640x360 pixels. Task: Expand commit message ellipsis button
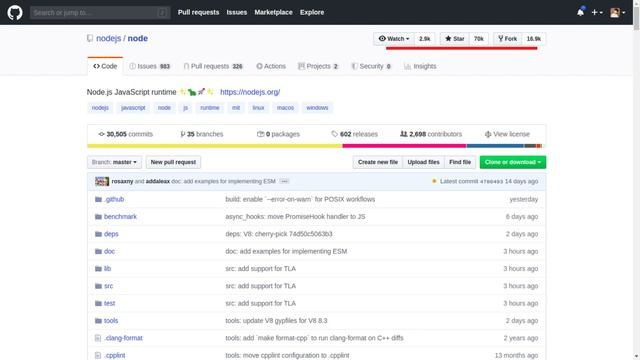click(x=284, y=181)
